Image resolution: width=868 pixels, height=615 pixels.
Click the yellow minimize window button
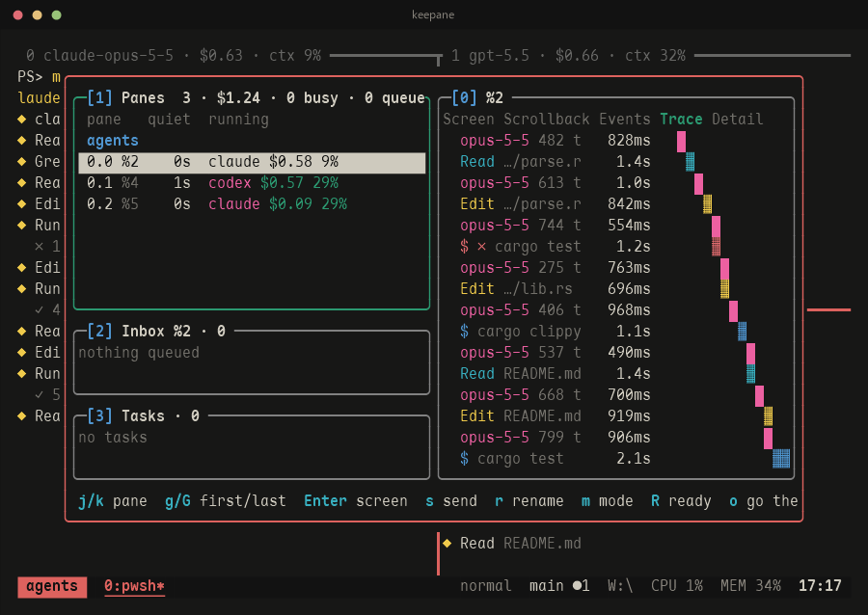click(x=37, y=14)
